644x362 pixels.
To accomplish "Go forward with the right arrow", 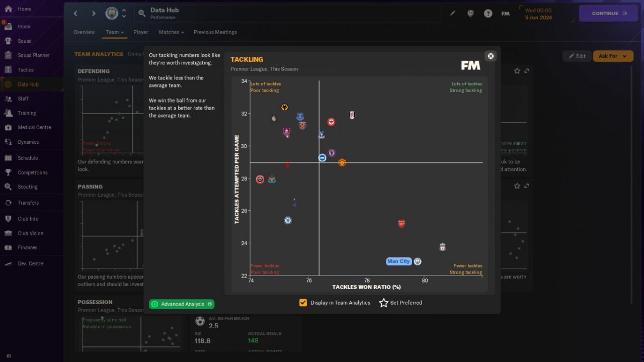I will [93, 14].
